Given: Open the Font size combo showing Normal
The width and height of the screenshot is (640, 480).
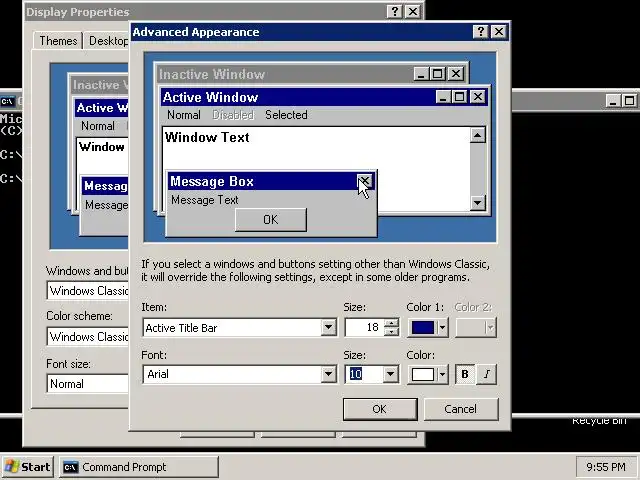Looking at the screenshot, I should (x=88, y=384).
